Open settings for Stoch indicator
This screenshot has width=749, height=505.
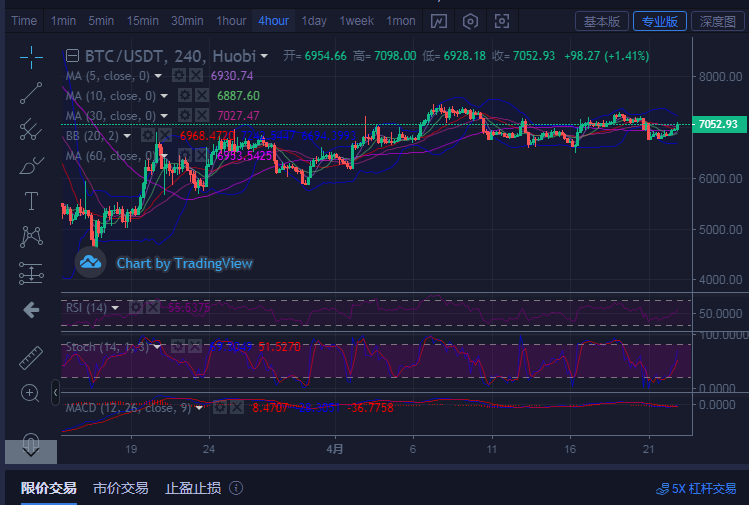pos(178,346)
